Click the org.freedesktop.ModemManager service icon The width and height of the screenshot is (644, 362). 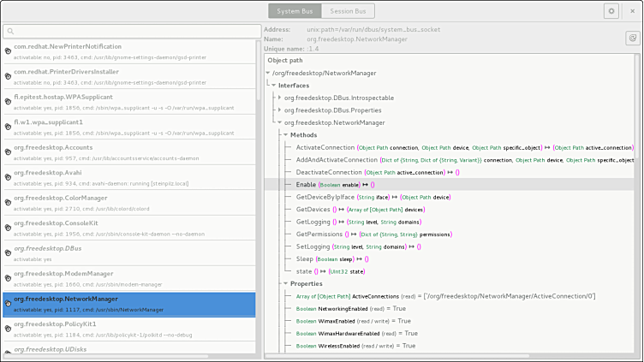[8, 278]
